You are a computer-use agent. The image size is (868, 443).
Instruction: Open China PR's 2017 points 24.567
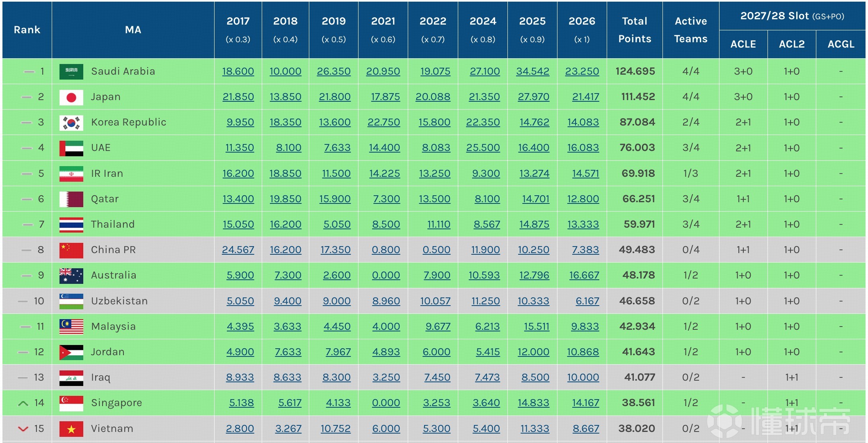238,250
